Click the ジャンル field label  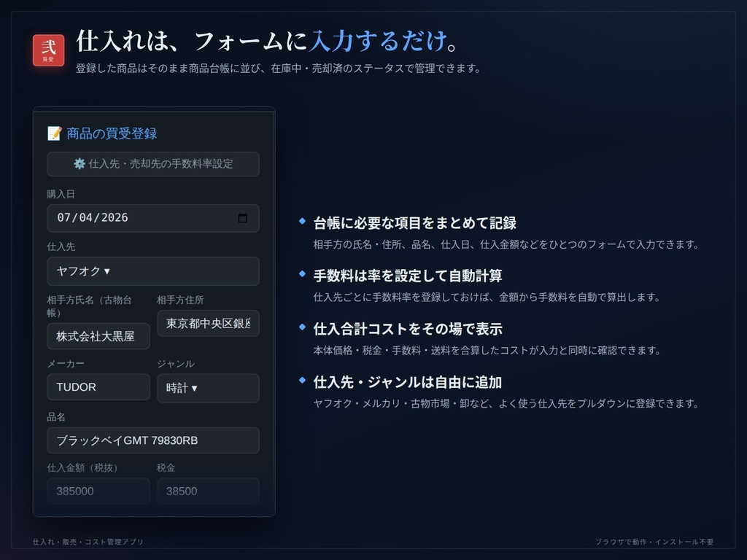click(176, 364)
